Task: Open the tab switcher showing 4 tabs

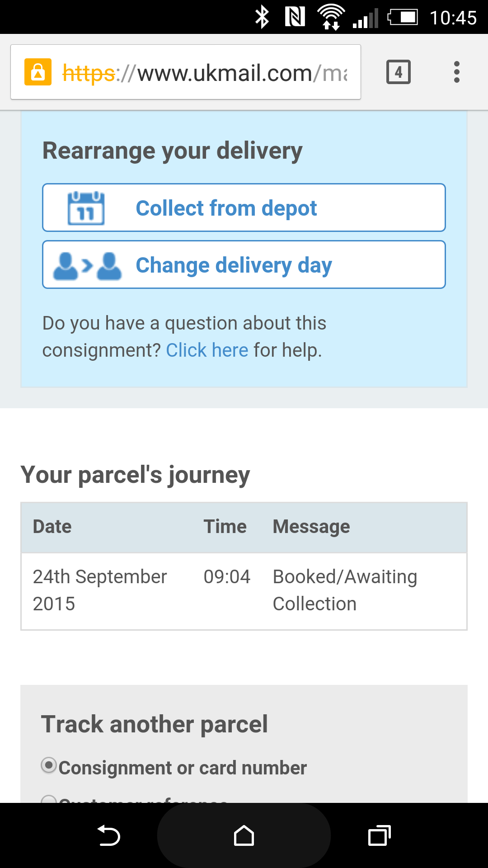Action: [x=399, y=72]
